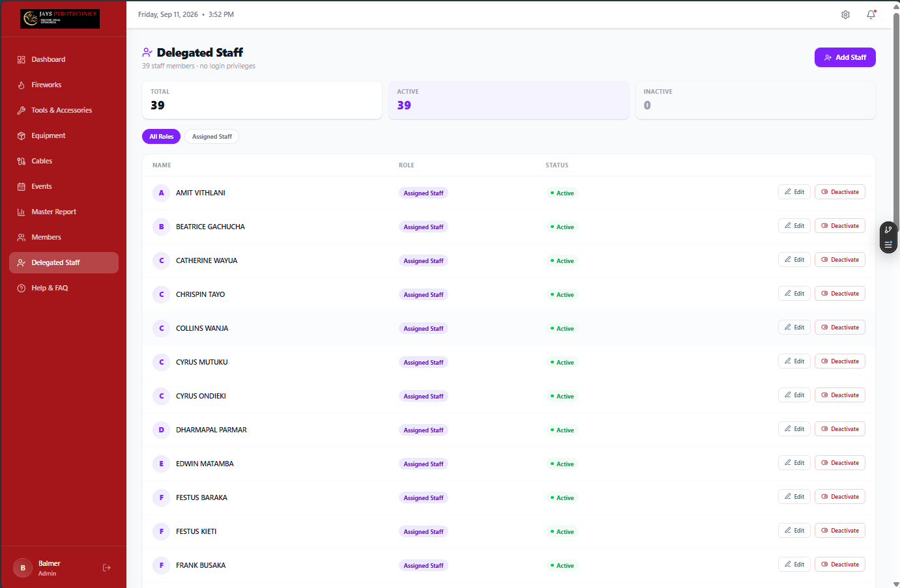
Task: Click the STATUS column header
Action: pyautogui.click(x=557, y=165)
